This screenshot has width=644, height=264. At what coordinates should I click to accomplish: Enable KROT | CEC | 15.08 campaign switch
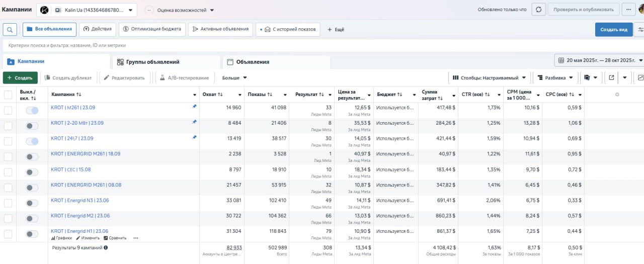pos(32,172)
